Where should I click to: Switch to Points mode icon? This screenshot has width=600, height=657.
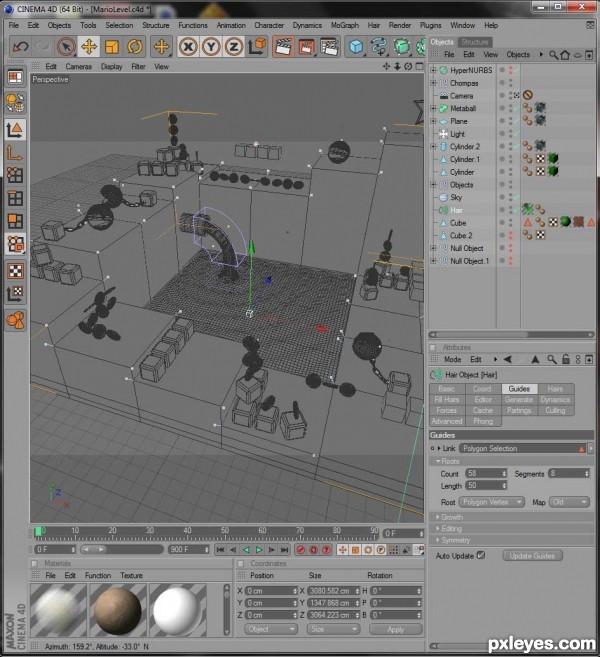[16, 175]
